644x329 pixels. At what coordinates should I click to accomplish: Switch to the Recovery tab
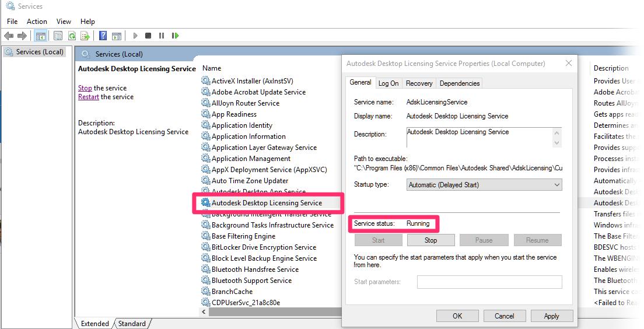419,83
